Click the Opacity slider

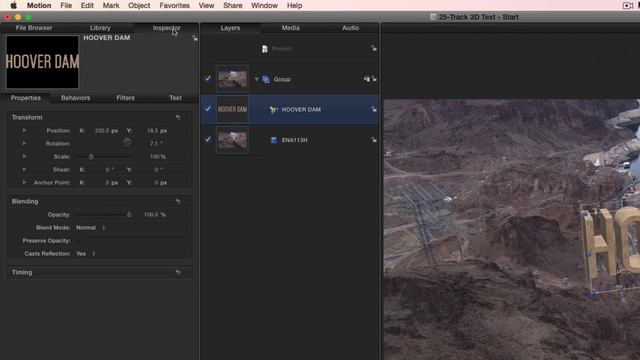(x=104, y=215)
